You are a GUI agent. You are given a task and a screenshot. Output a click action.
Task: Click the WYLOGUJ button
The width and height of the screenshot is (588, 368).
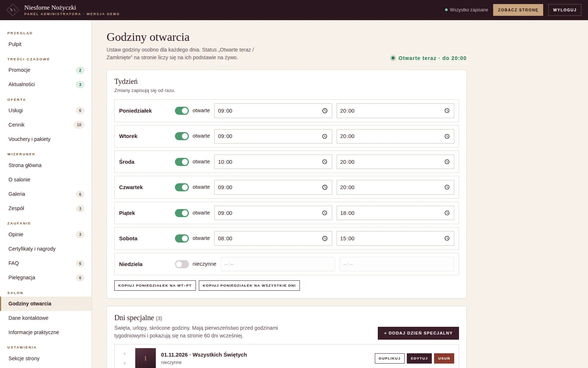click(x=565, y=10)
